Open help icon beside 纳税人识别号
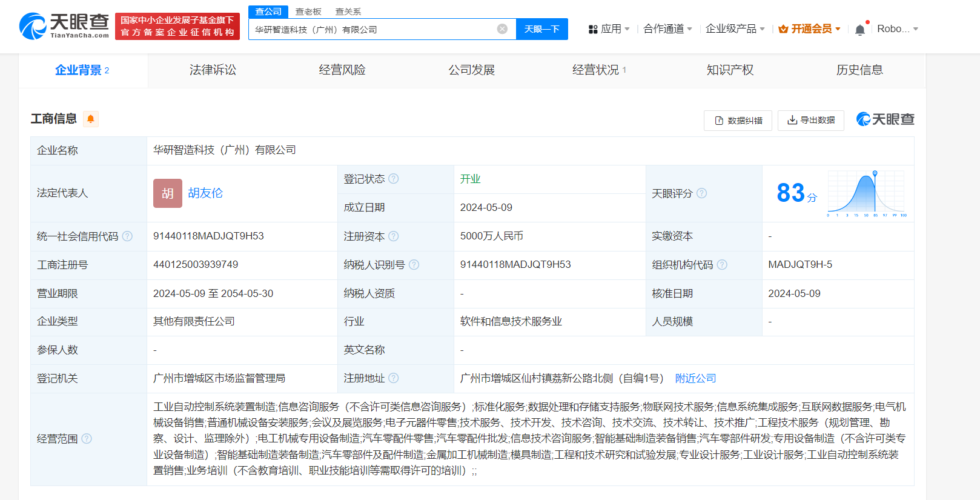Screen dimensions: 980x500 tap(414, 265)
